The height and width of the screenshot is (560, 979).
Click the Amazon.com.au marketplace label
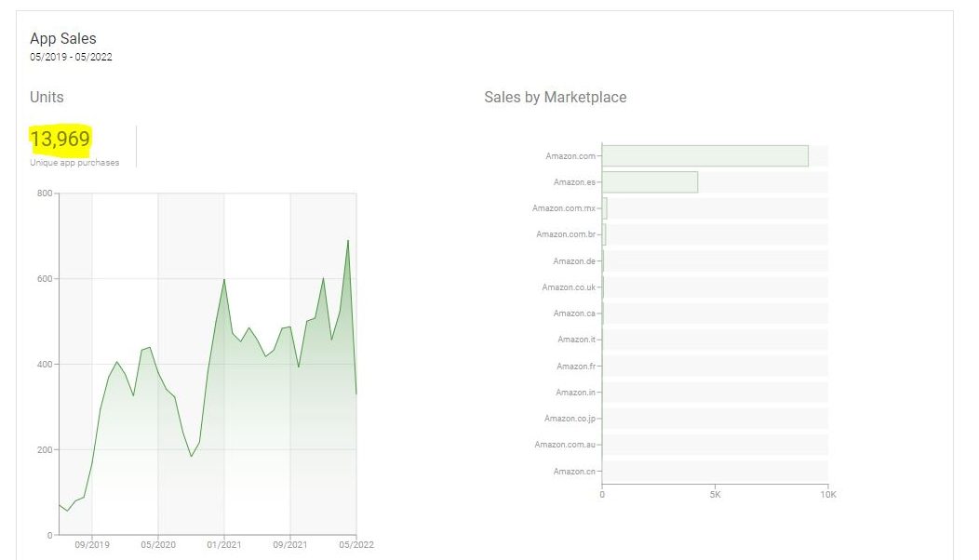coord(565,446)
